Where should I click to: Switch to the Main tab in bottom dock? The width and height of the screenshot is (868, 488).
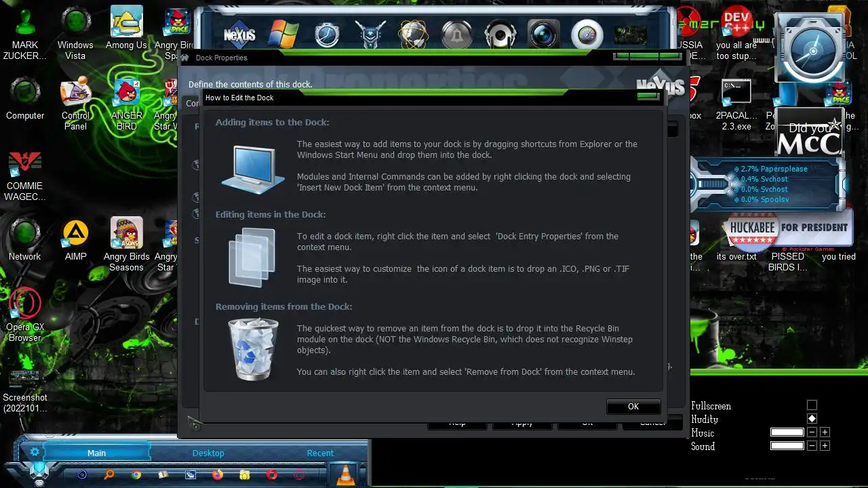(96, 453)
